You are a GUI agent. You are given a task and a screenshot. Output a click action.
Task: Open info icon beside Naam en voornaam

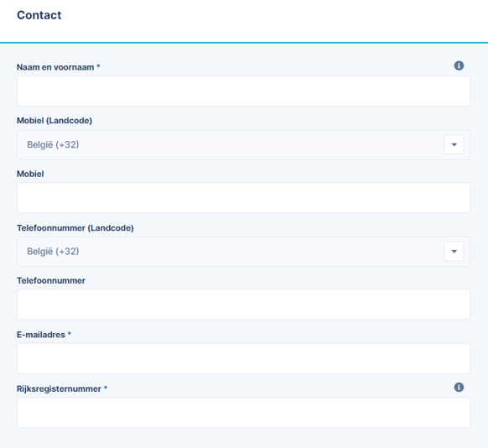click(x=459, y=65)
